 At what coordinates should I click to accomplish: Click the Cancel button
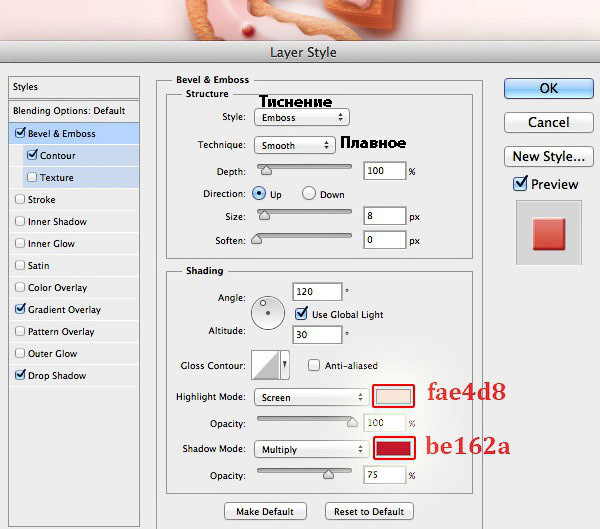tap(549, 122)
